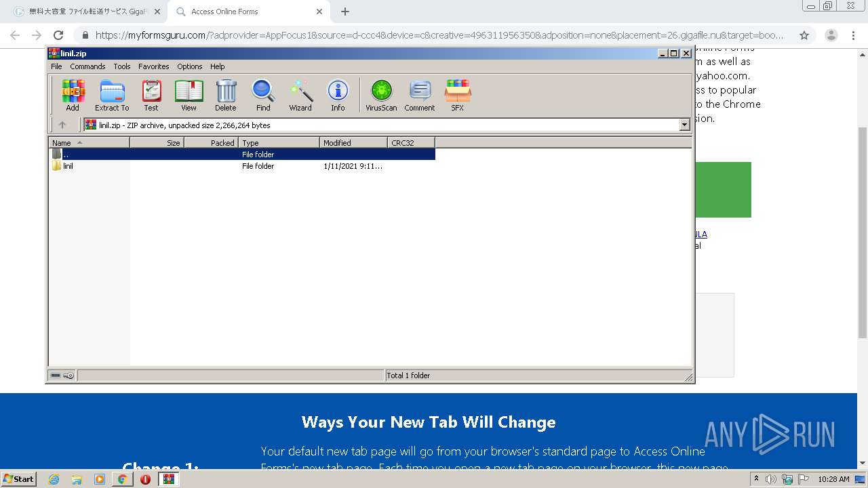This screenshot has width=868, height=488.
Task: Sort by Type column header
Action: click(x=279, y=142)
